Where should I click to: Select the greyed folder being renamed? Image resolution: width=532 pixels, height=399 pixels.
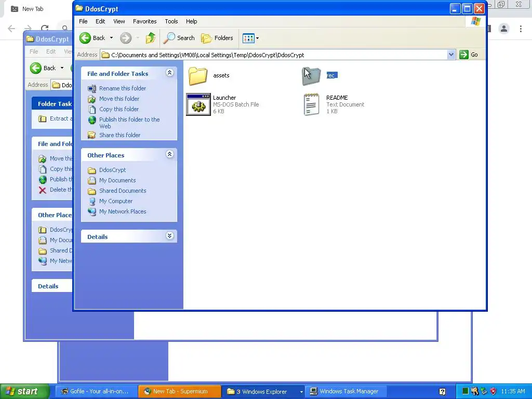pyautogui.click(x=311, y=76)
